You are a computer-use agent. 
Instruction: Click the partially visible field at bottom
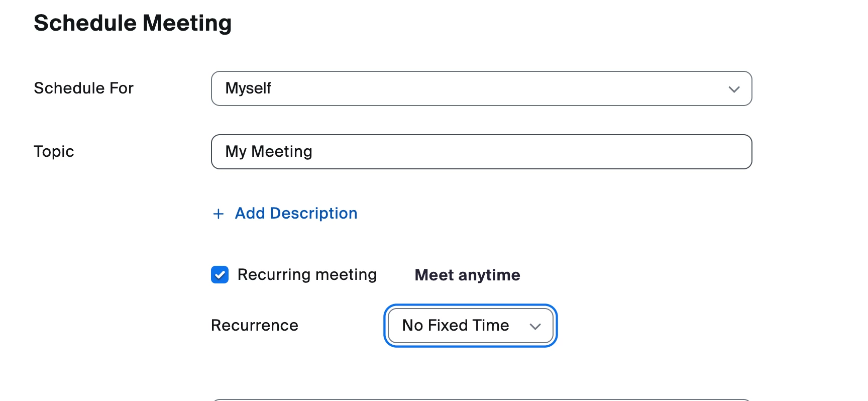tap(481, 399)
